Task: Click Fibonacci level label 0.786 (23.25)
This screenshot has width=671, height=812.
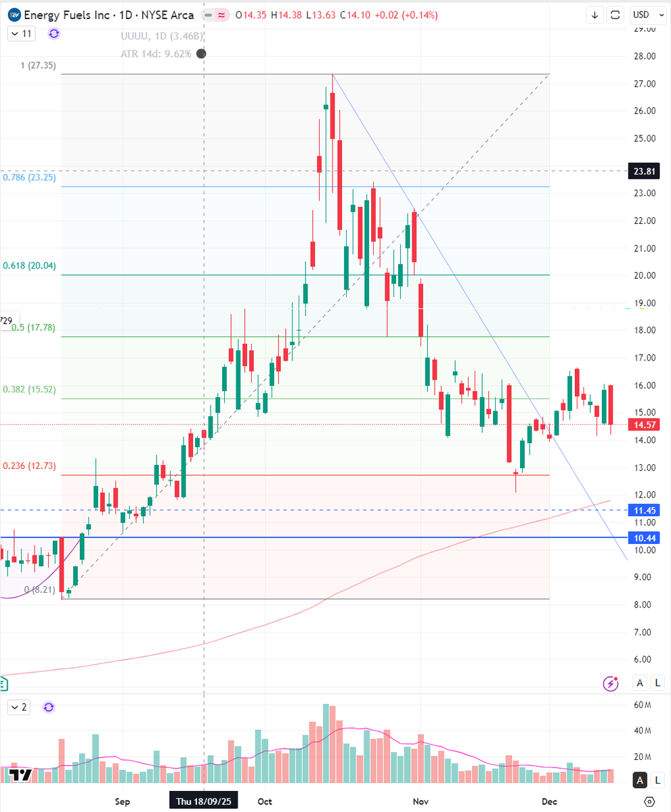Action: pos(29,177)
